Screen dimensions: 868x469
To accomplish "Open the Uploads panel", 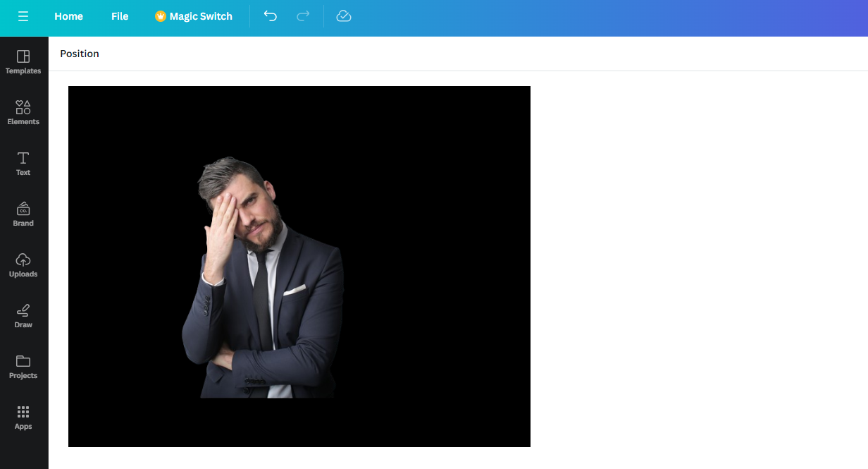I will pyautogui.click(x=23, y=265).
